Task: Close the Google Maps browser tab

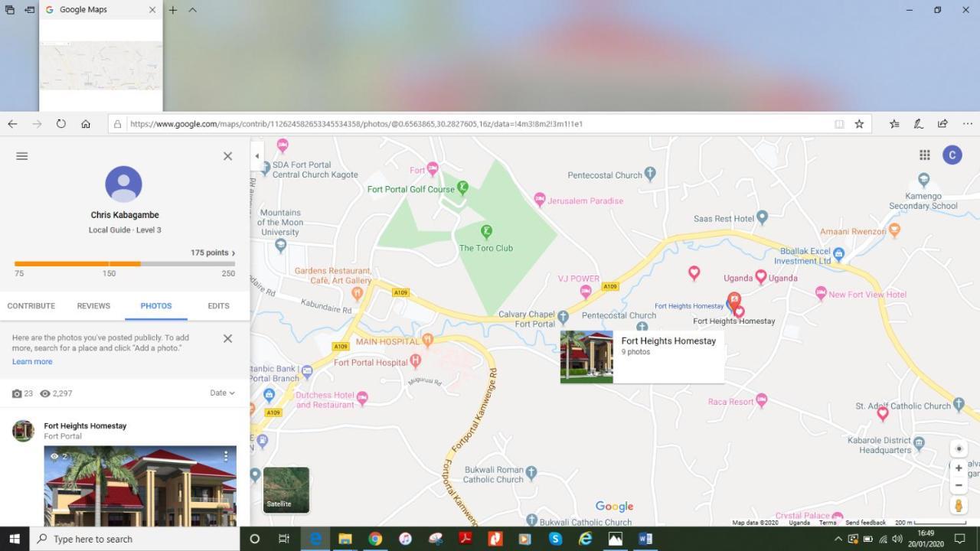Action: click(152, 10)
